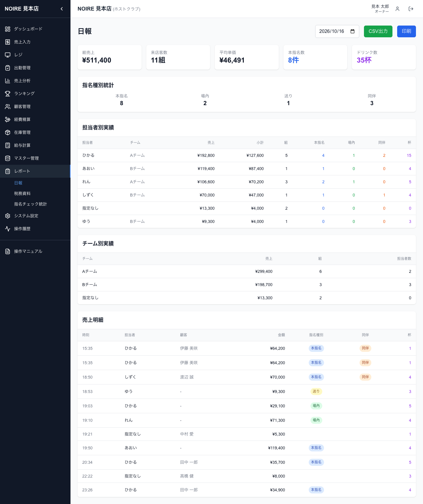Click the ¥192,800 sales cell for ひかる
Screen dimensions: 423x504
pos(206,155)
